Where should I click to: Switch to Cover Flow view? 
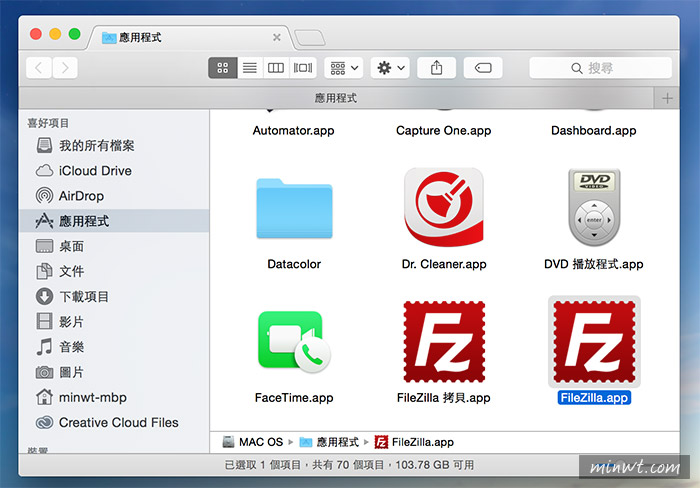[x=303, y=68]
